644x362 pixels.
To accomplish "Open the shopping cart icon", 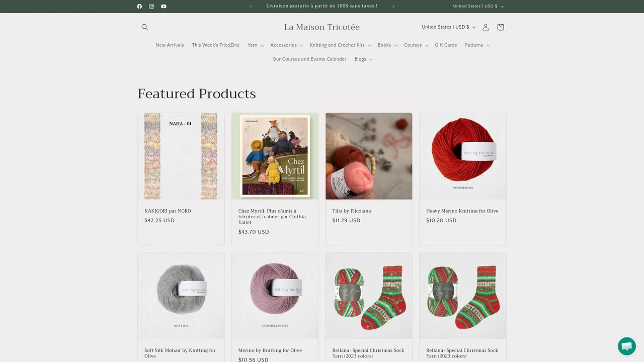I will pyautogui.click(x=500, y=27).
